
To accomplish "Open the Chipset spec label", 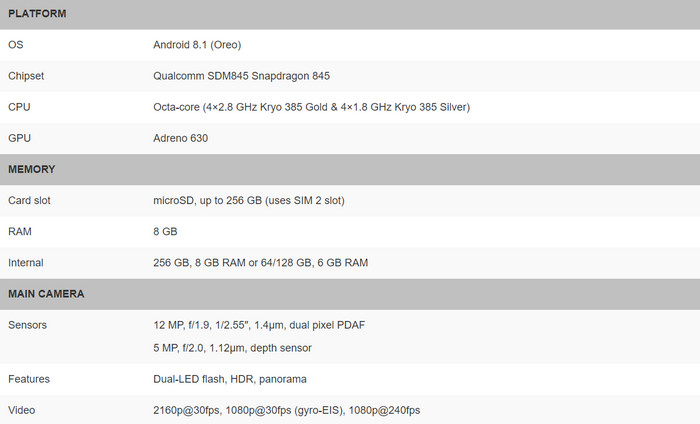I will [26, 76].
